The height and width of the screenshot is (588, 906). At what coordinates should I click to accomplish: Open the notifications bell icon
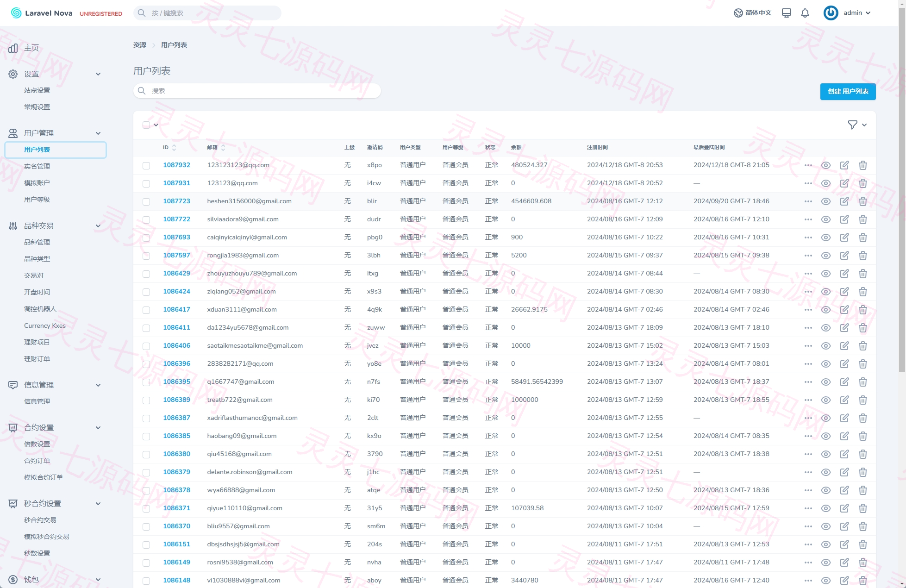click(x=805, y=13)
